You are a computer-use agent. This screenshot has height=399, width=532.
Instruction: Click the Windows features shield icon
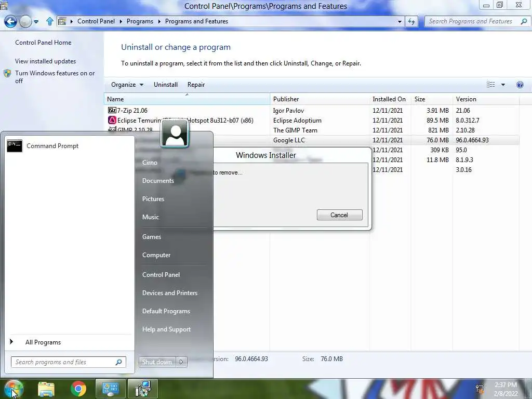coord(7,73)
